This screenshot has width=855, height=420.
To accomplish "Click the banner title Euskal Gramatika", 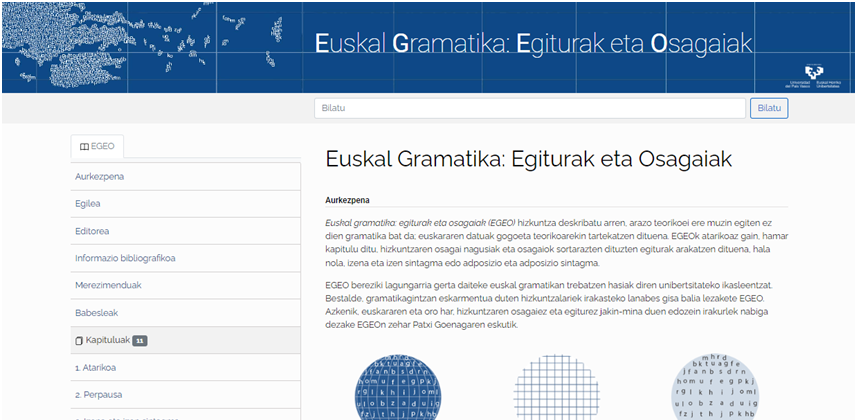I will click(x=533, y=44).
